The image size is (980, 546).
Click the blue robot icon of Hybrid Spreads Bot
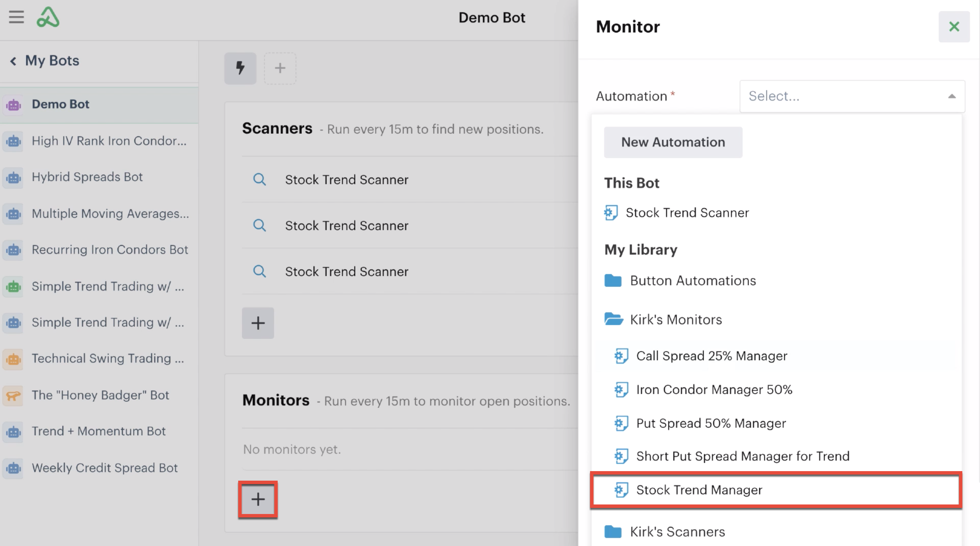tap(14, 177)
